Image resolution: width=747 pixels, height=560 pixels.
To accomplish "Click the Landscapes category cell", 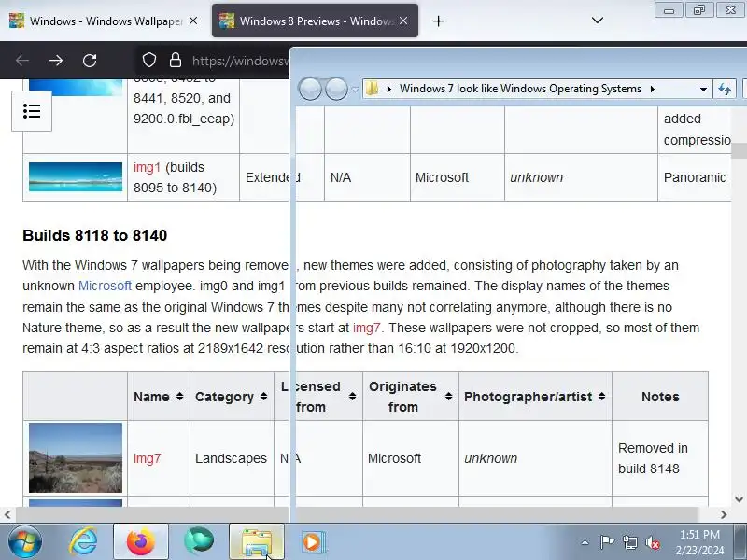I will [231, 458].
